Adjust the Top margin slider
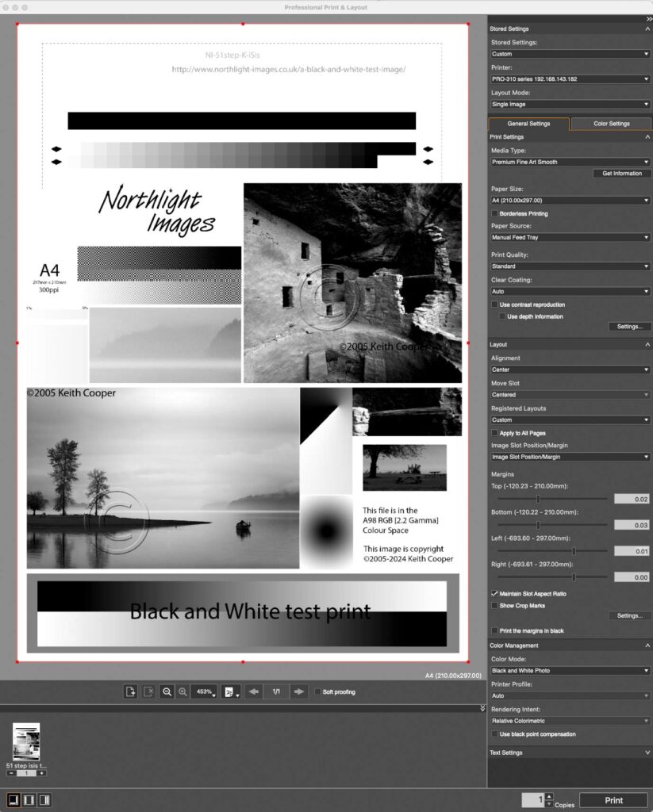 pyautogui.click(x=539, y=499)
